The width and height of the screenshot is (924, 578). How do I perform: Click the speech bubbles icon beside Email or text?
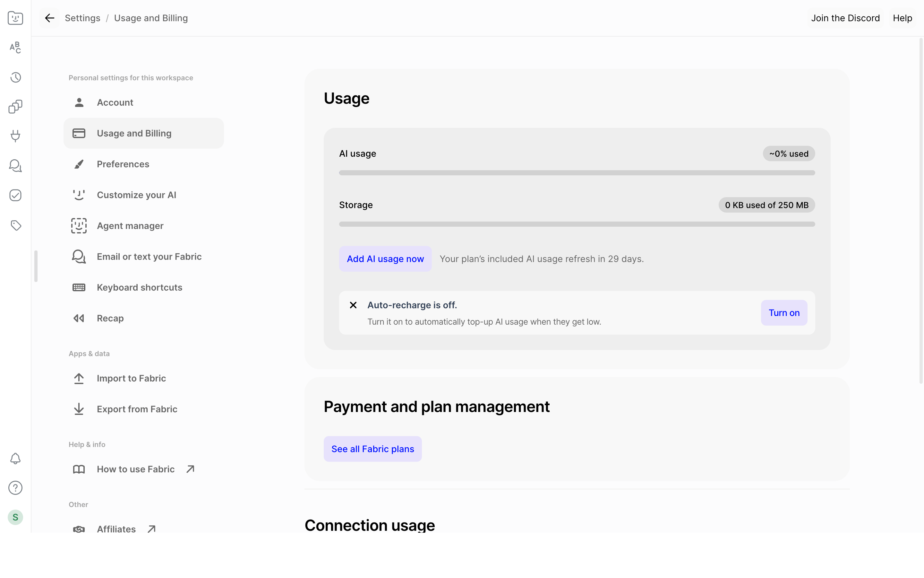(x=79, y=257)
